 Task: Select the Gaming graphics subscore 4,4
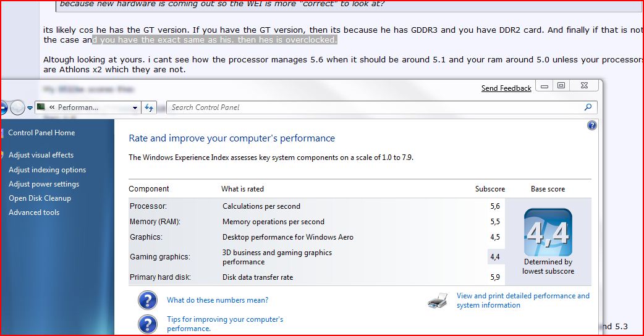[x=495, y=257]
